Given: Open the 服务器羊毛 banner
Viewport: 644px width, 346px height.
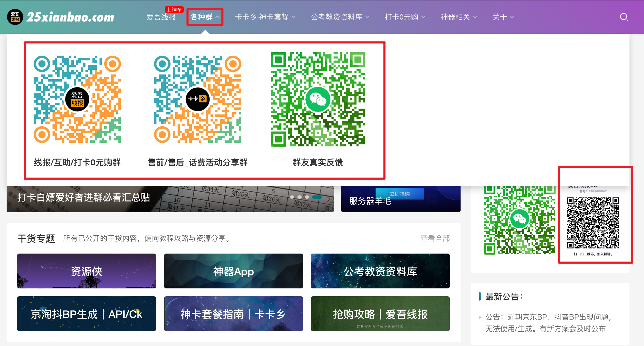Looking at the screenshot, I should [401, 199].
